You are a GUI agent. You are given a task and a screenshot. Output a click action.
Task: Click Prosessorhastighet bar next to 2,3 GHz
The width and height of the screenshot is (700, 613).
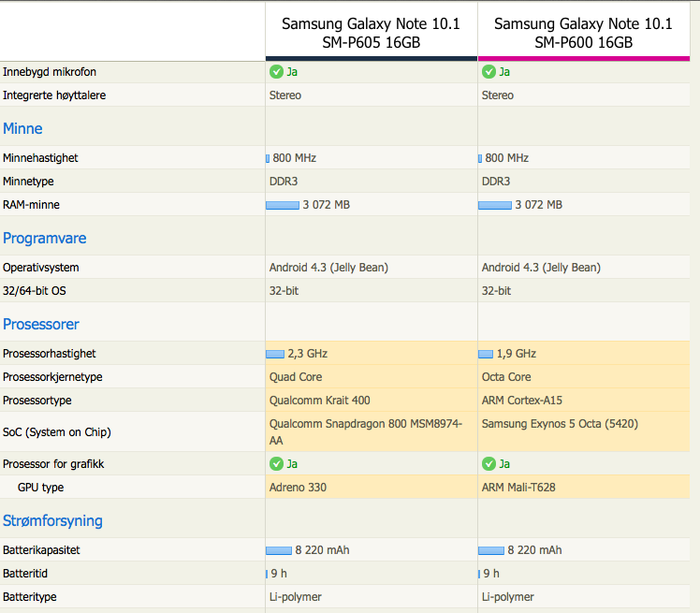click(275, 354)
